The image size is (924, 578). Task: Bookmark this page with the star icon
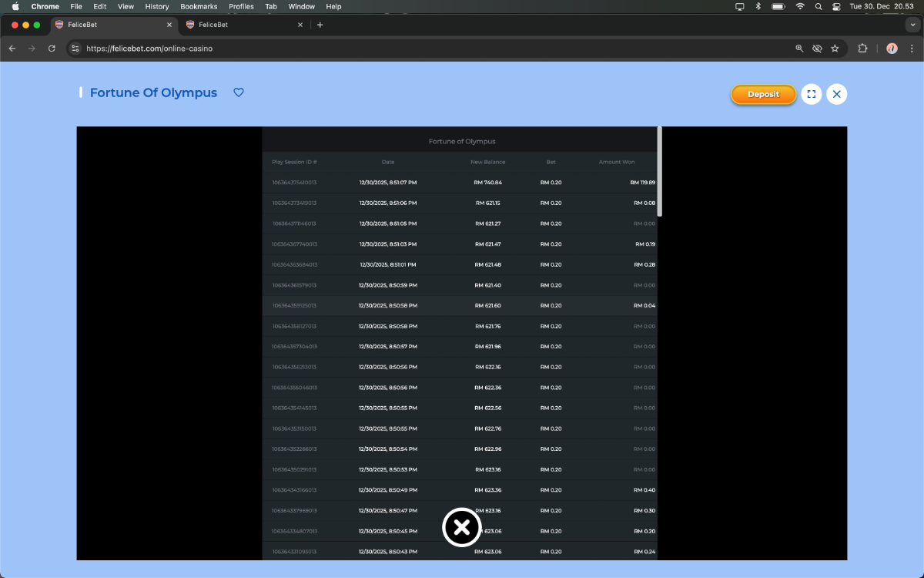[x=835, y=49]
